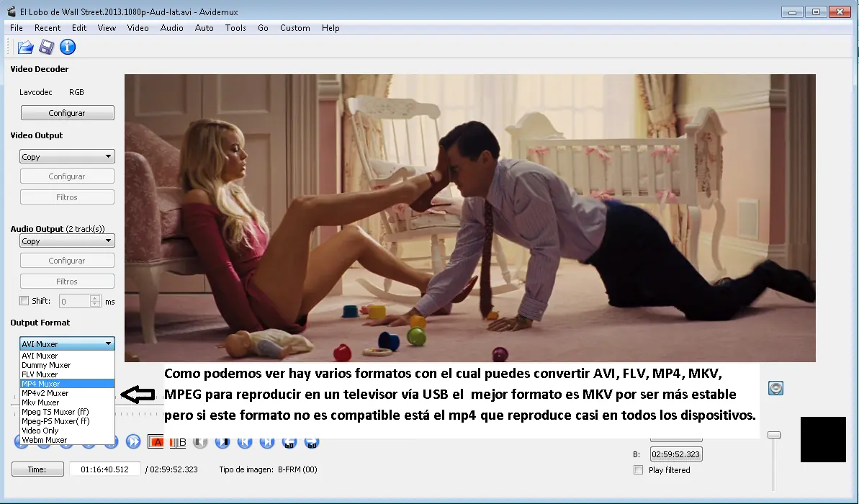Image resolution: width=859 pixels, height=504 pixels.
Task: Tick the Play filtered checkbox
Action: pos(638,470)
